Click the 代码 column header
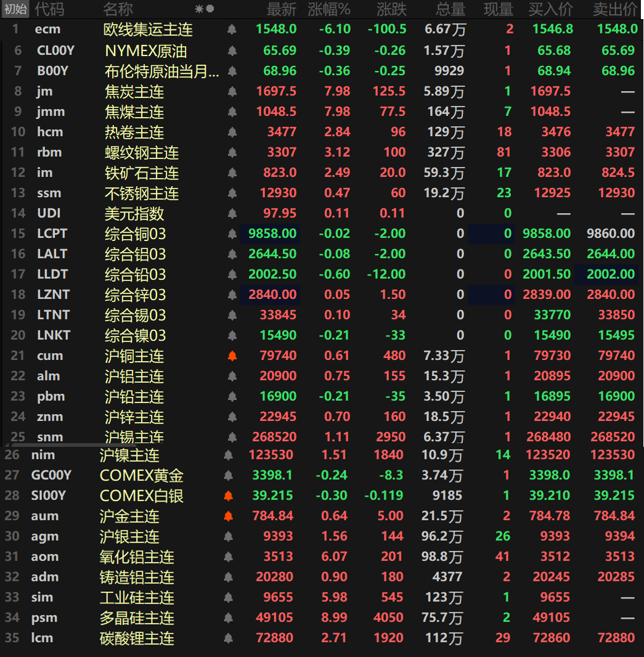644x657 pixels. [x=49, y=9]
